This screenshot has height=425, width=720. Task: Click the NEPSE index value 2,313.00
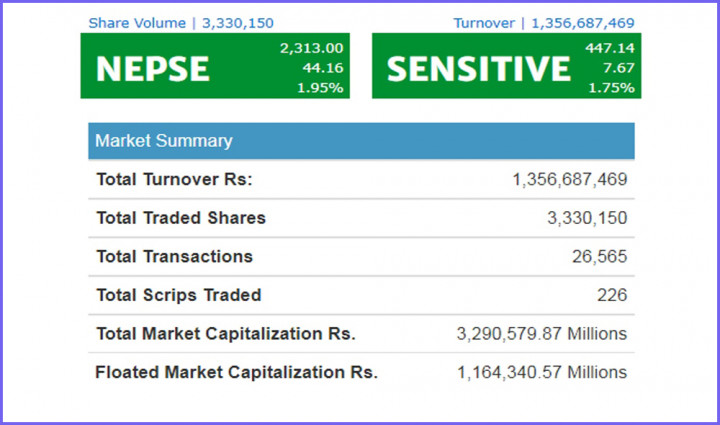[314, 48]
